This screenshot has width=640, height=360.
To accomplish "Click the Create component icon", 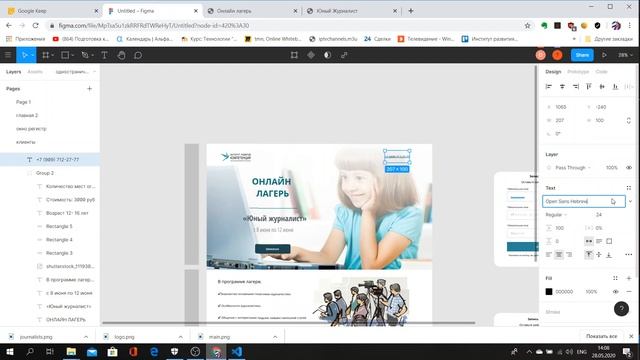I will 311,55.
